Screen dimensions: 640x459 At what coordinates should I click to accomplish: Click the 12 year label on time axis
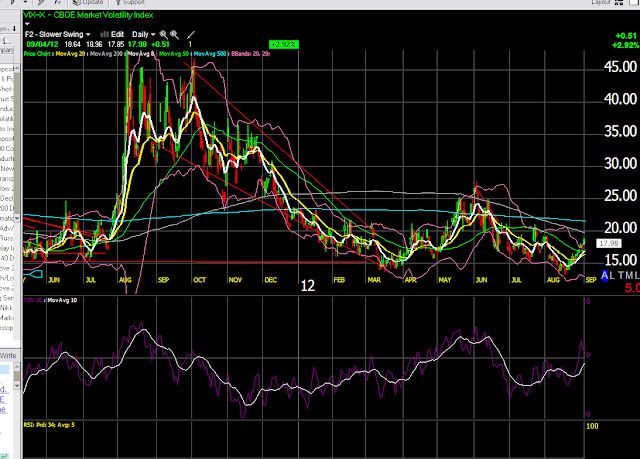(308, 286)
